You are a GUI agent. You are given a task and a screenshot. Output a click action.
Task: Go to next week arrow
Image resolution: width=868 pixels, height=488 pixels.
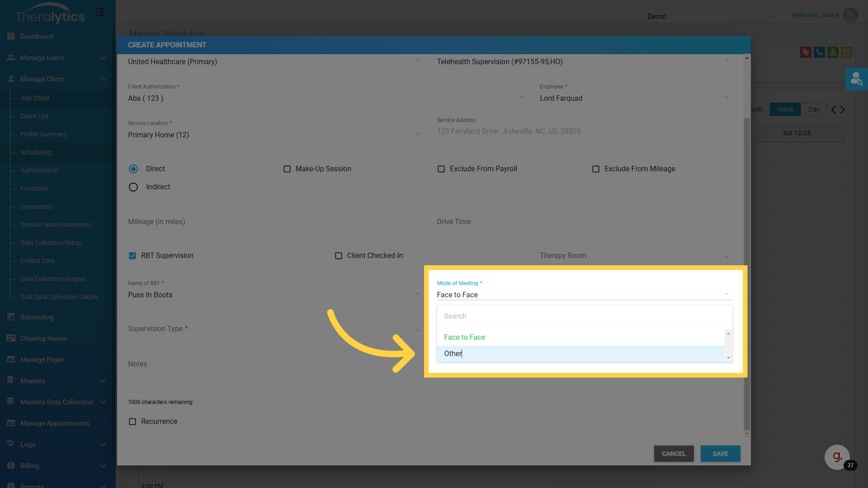pyautogui.click(x=843, y=109)
